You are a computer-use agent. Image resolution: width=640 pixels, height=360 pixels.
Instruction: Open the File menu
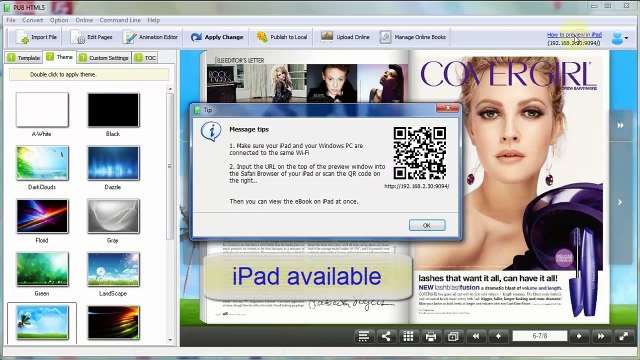11,20
